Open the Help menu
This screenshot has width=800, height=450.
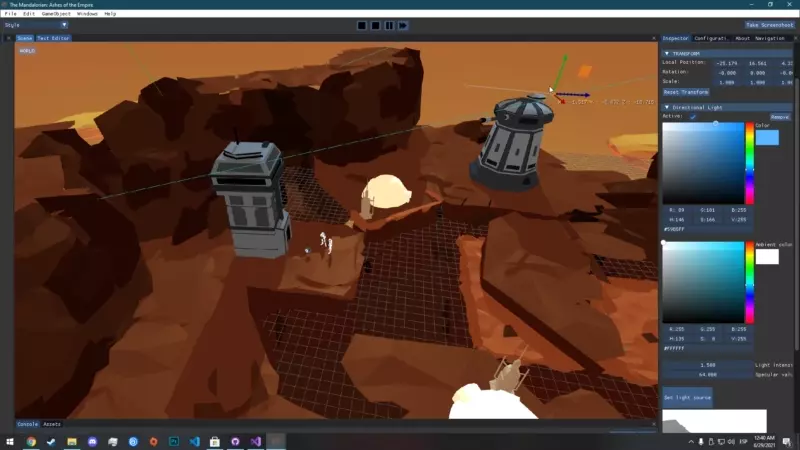pos(110,14)
